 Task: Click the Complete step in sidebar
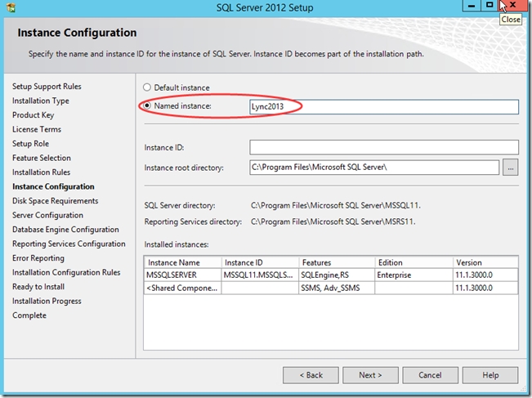coord(29,315)
